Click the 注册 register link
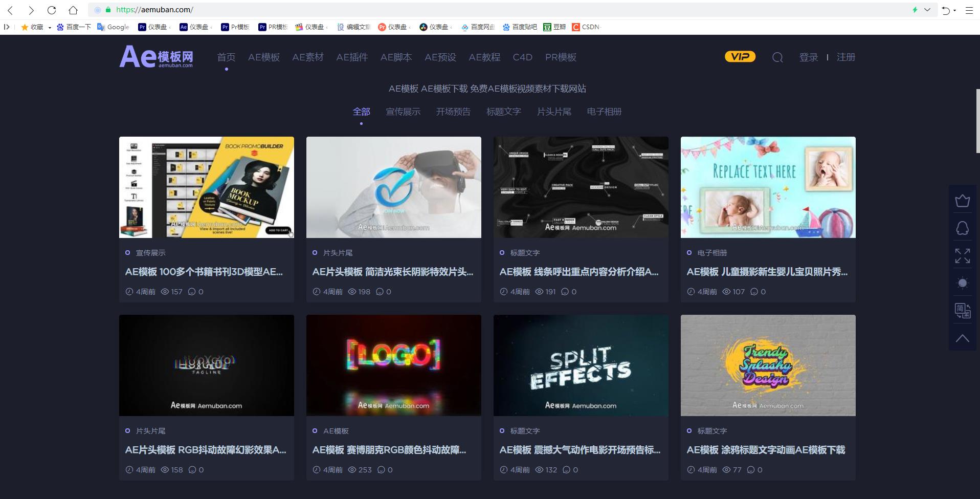 (x=844, y=57)
